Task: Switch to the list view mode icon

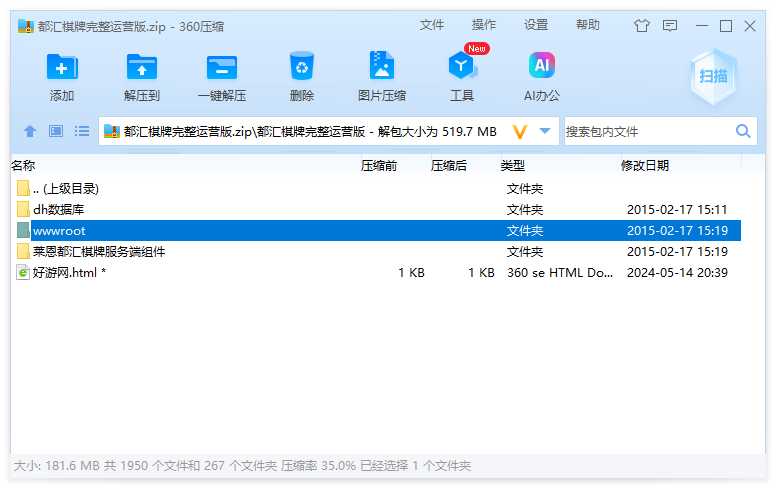Action: point(82,131)
